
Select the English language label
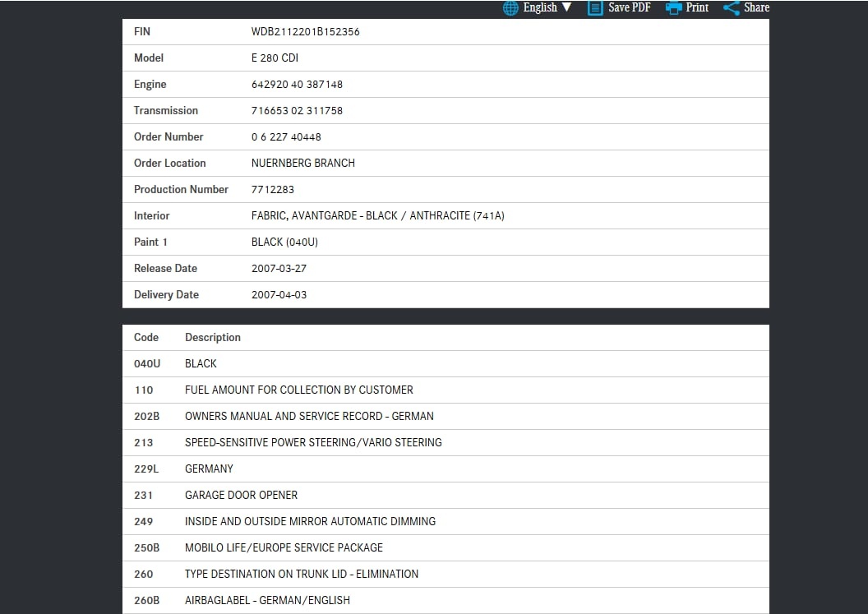coord(540,7)
